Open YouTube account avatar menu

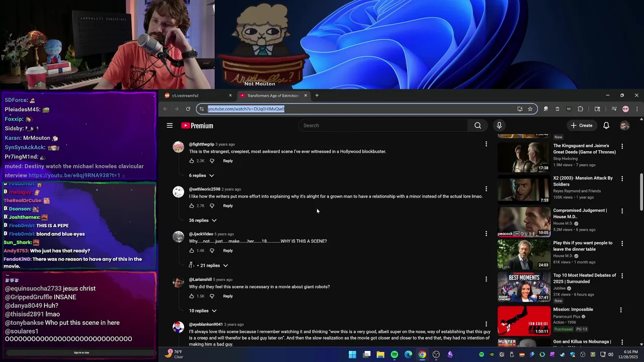[x=624, y=126]
